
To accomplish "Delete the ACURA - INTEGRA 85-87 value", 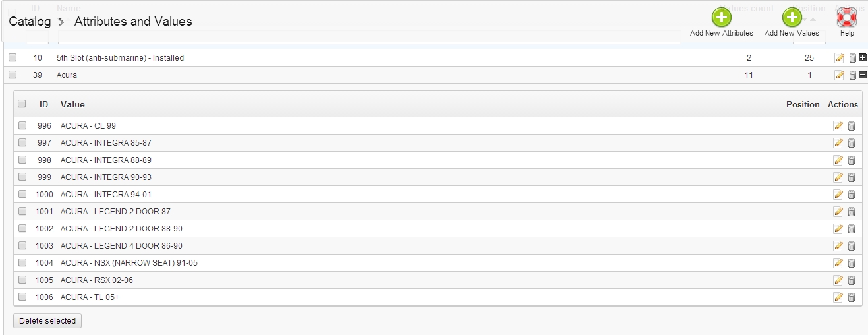I will [851, 143].
